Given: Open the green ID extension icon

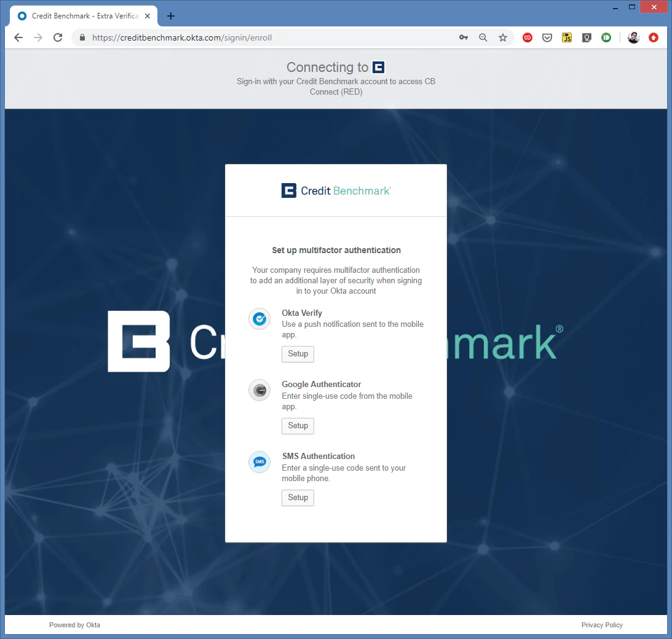Looking at the screenshot, I should [x=606, y=37].
